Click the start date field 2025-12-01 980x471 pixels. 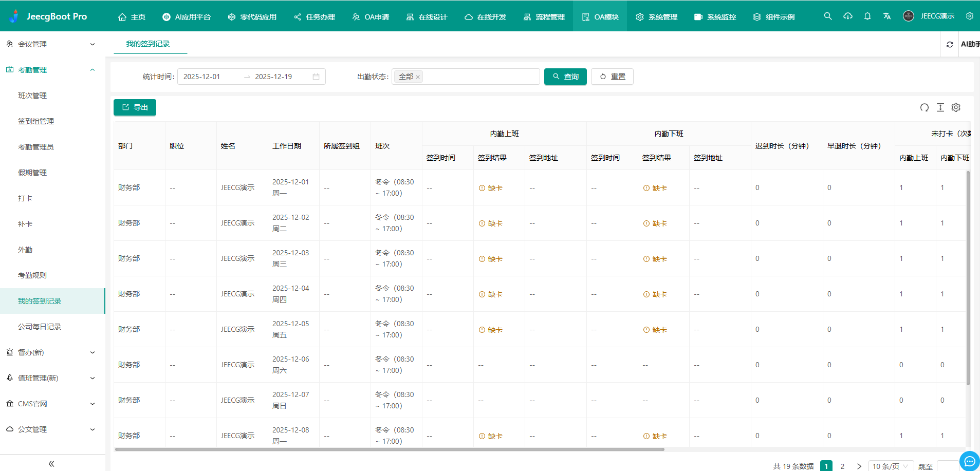coord(202,77)
